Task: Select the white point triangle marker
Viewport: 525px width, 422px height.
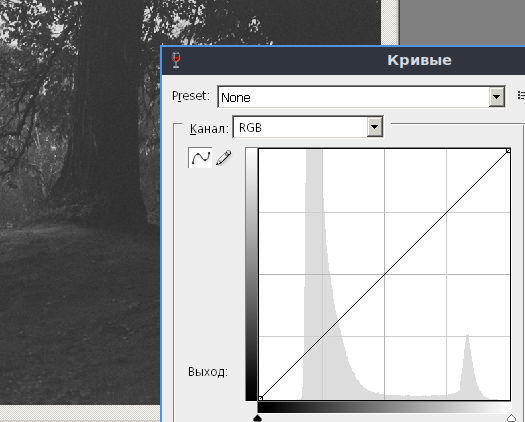Action: click(x=511, y=418)
